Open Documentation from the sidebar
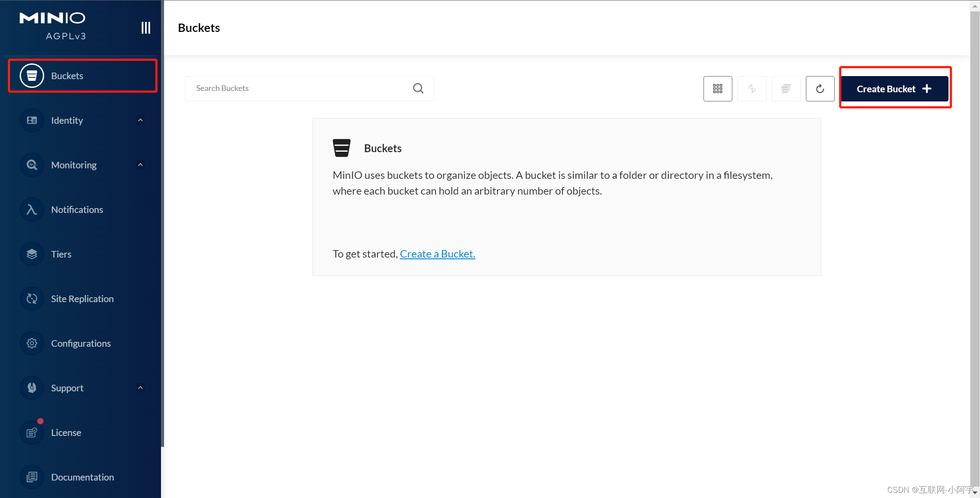The height and width of the screenshot is (498, 980). [x=82, y=477]
